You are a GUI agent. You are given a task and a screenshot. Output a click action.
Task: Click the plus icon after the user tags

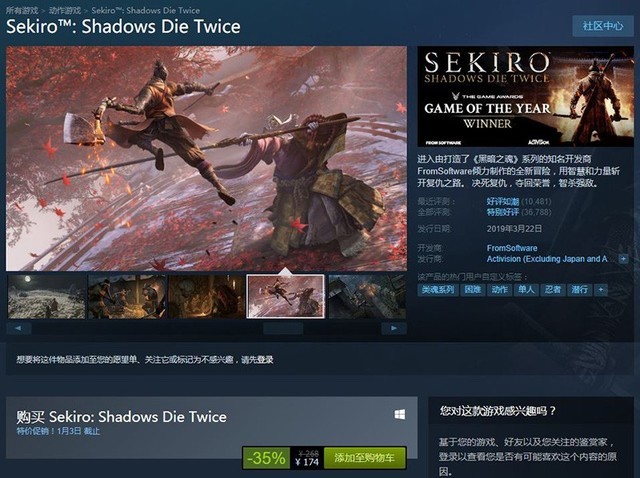(x=600, y=290)
